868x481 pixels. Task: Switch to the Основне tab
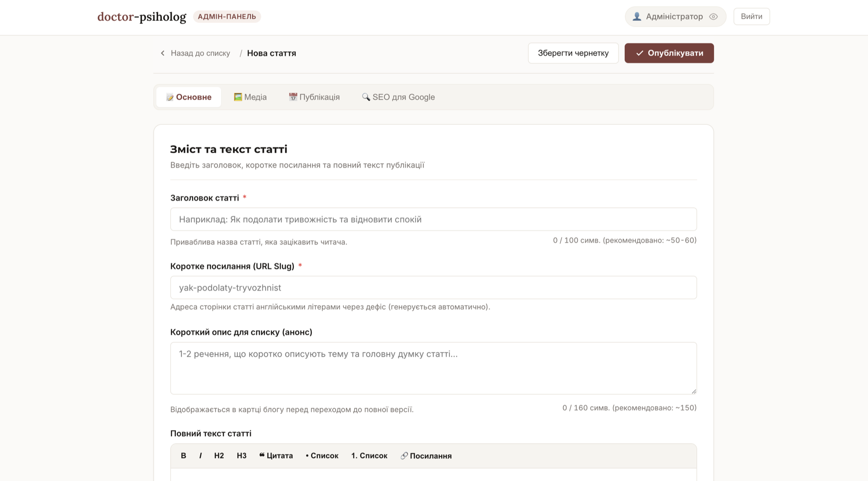pos(189,97)
